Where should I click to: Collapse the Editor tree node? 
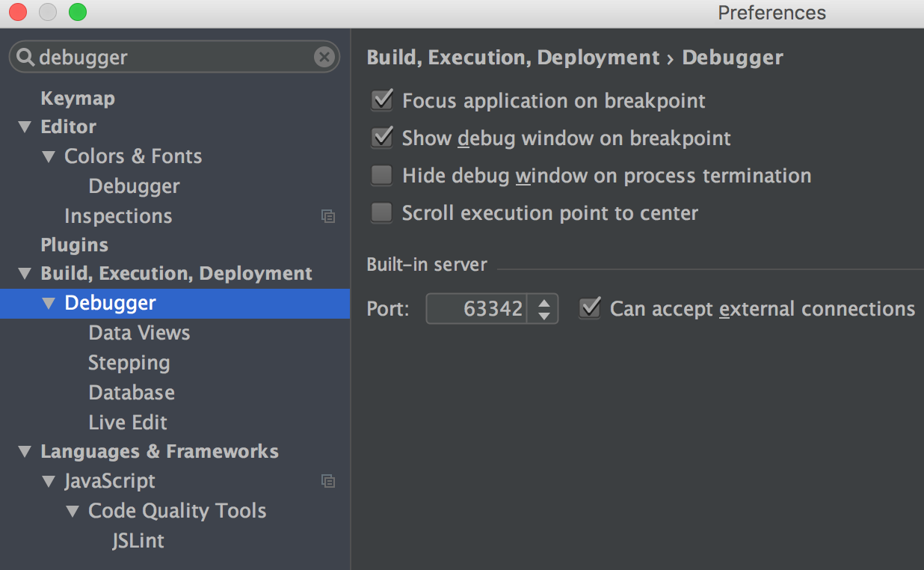25,126
